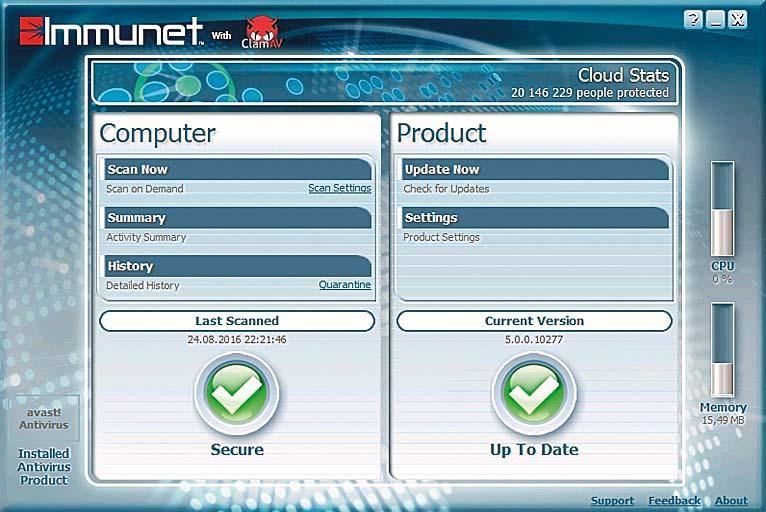Open the About link
This screenshot has width=766, height=512.
tap(731, 500)
